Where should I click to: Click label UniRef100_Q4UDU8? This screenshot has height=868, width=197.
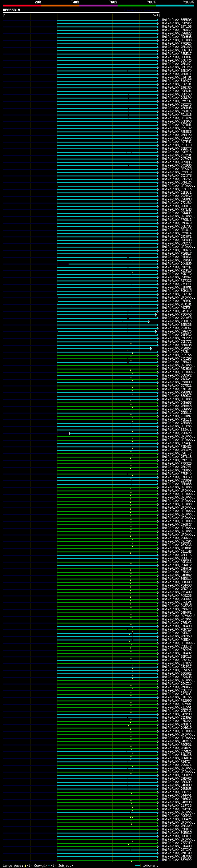pyautogui.click(x=177, y=789)
